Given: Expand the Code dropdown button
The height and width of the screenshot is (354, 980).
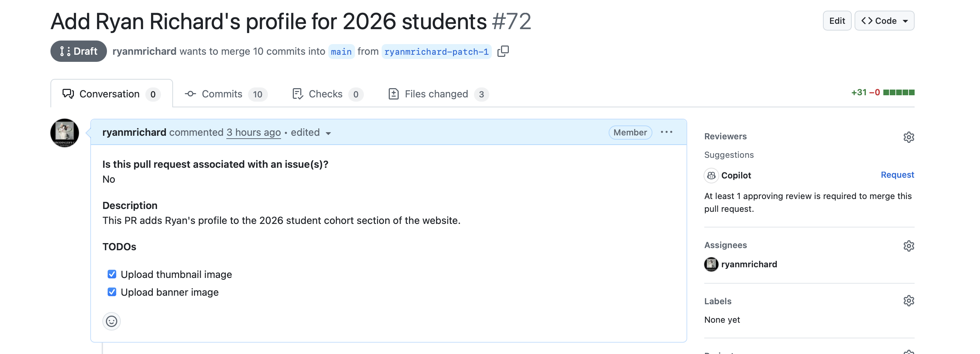Looking at the screenshot, I should [884, 21].
